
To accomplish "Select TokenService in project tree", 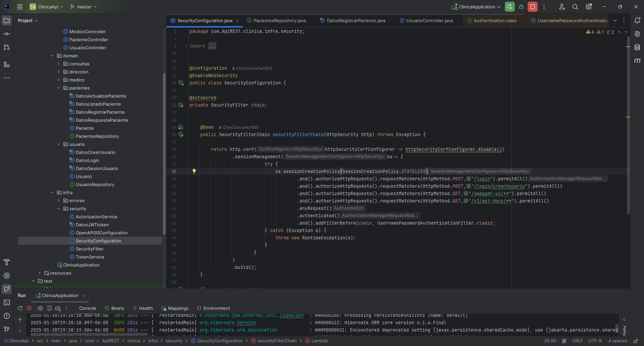I will 90,257.
